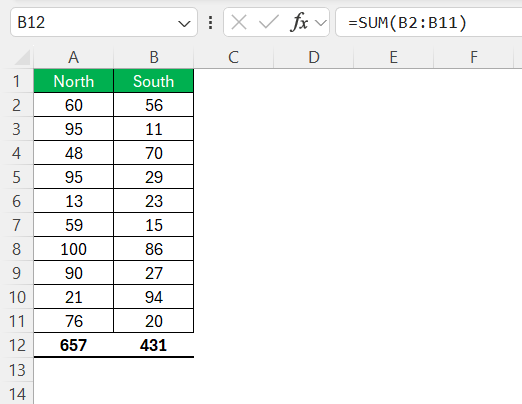522x404 pixels.
Task: Click the Enter checkmark icon in formula bar
Action: 269,23
